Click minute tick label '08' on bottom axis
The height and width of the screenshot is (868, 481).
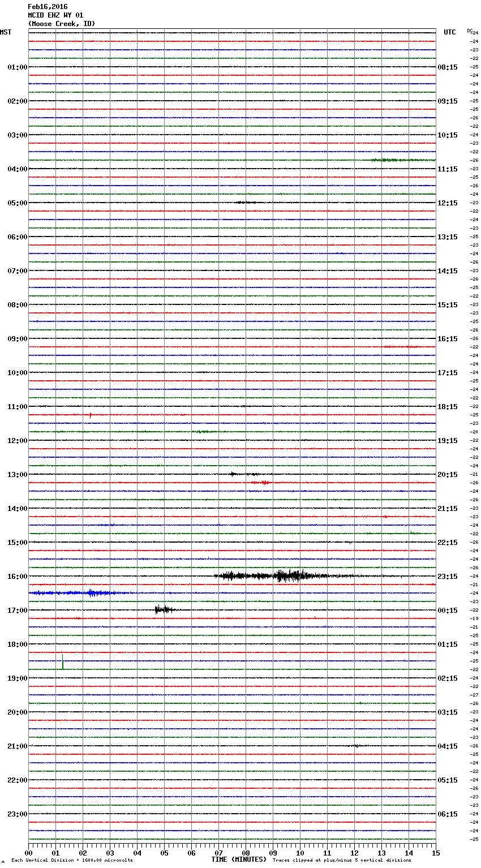pyautogui.click(x=246, y=853)
